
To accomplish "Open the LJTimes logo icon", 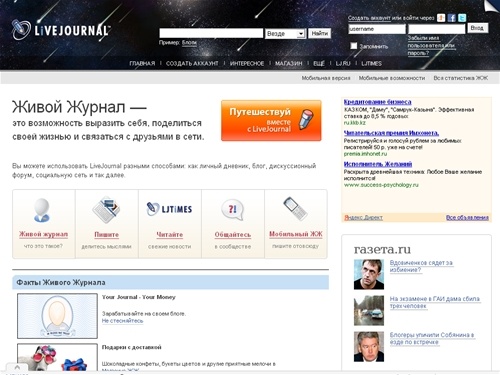I will [x=169, y=209].
